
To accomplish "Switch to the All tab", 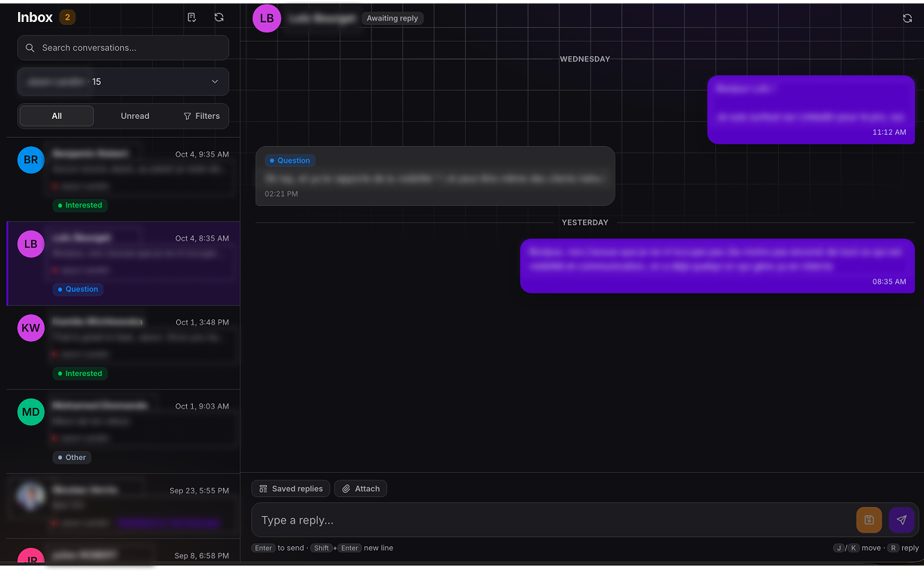I will point(57,116).
